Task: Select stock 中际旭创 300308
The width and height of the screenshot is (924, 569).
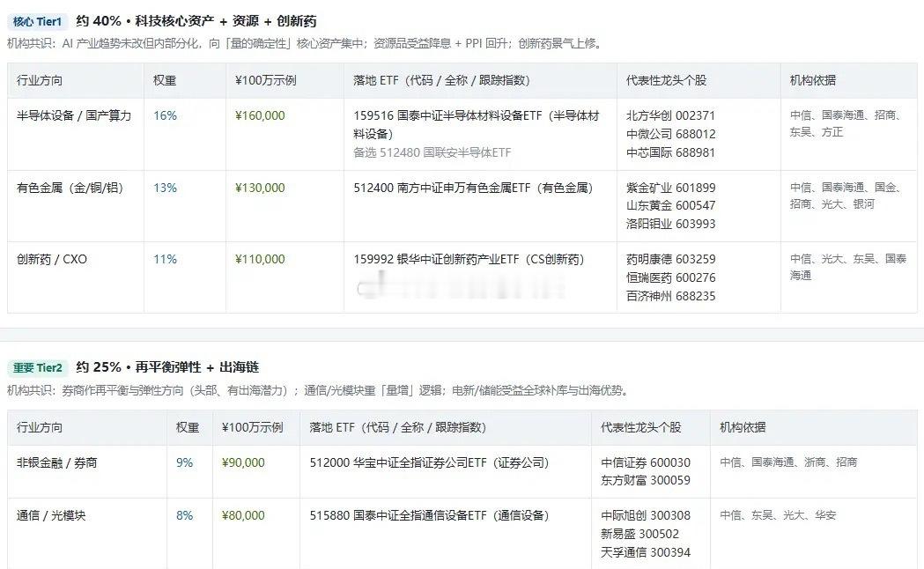Action: [646, 515]
